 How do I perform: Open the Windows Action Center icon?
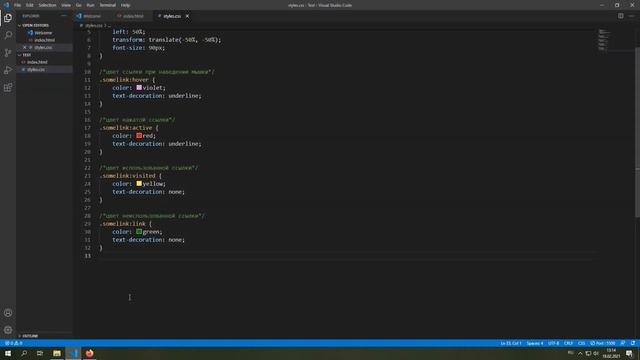629,353
